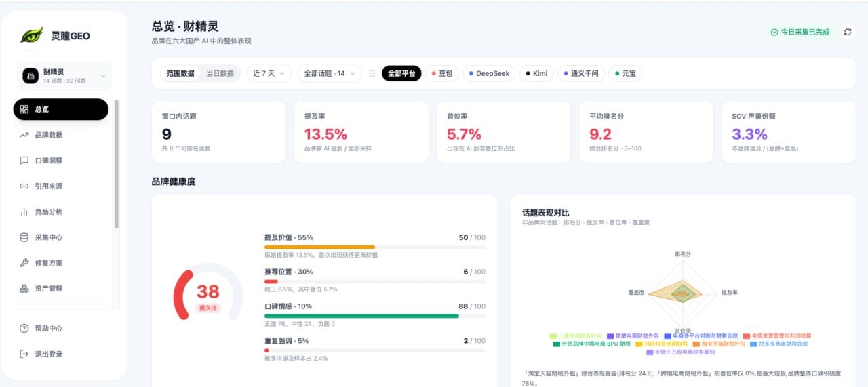Click the 帮助中心 question mark icon
Image resolution: width=868 pixels, height=387 pixels.
coord(24,328)
